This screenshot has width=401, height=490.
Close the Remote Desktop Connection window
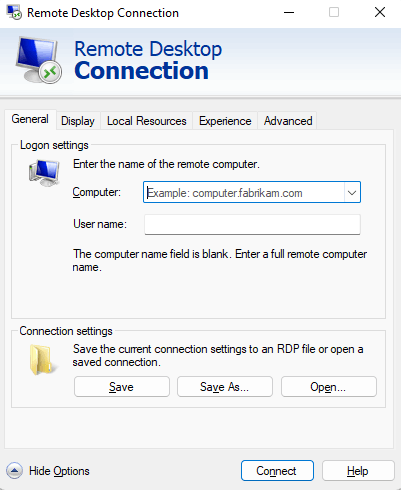pyautogui.click(x=380, y=13)
